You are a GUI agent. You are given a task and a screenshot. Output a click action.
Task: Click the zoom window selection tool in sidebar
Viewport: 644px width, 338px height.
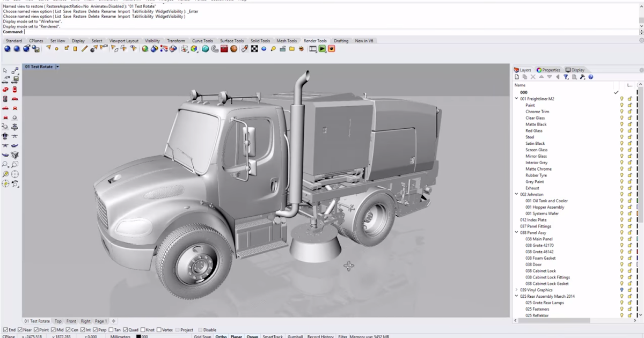tap(15, 164)
